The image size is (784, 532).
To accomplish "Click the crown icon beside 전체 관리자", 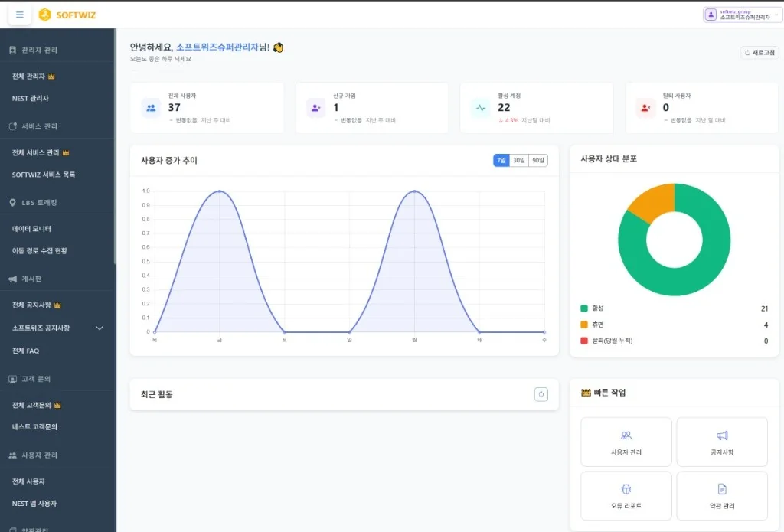I will click(51, 77).
